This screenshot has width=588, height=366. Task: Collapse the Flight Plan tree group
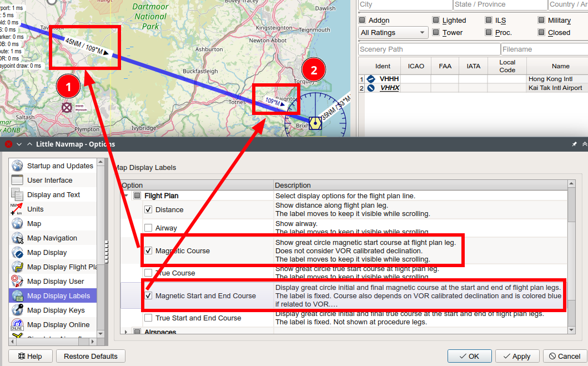tap(126, 195)
